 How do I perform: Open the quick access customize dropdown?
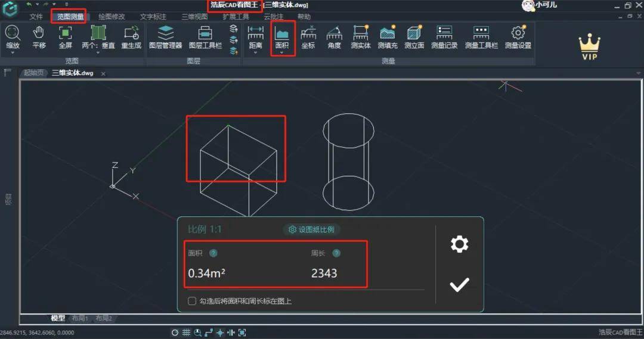[x=67, y=5]
